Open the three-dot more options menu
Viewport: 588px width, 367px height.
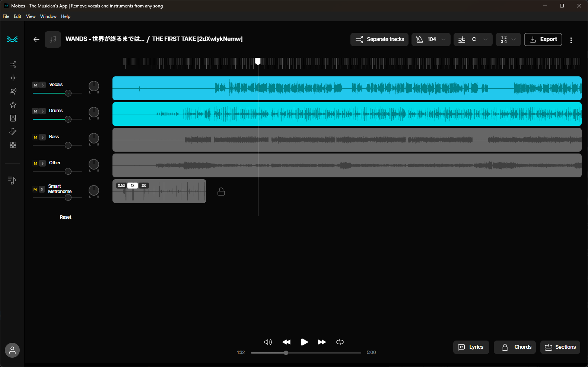[571, 40]
